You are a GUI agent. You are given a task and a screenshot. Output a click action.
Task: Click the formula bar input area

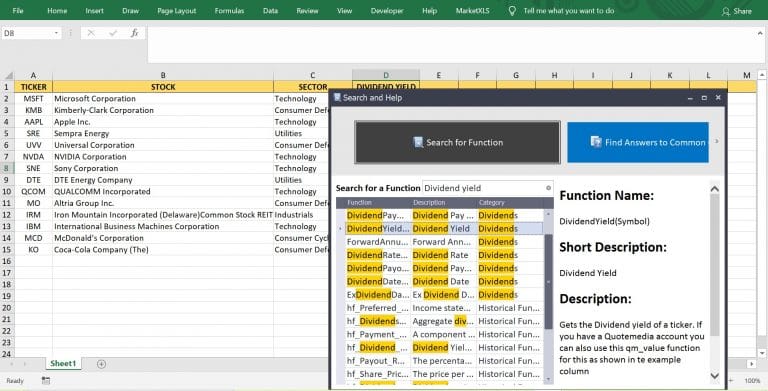click(x=451, y=44)
